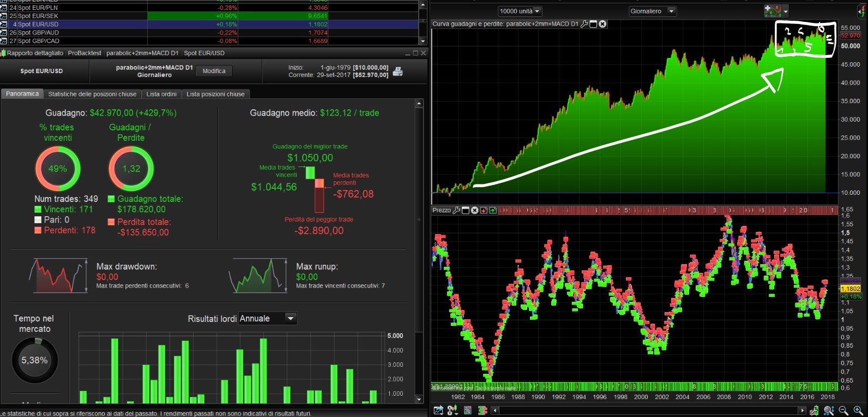Click the Guadagno medio $123,12 / trade text
868x417 pixels.
tap(315, 113)
